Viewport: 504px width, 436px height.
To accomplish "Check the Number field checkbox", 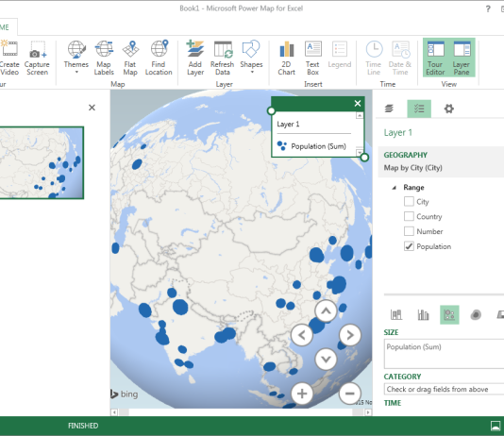I will pyautogui.click(x=409, y=231).
